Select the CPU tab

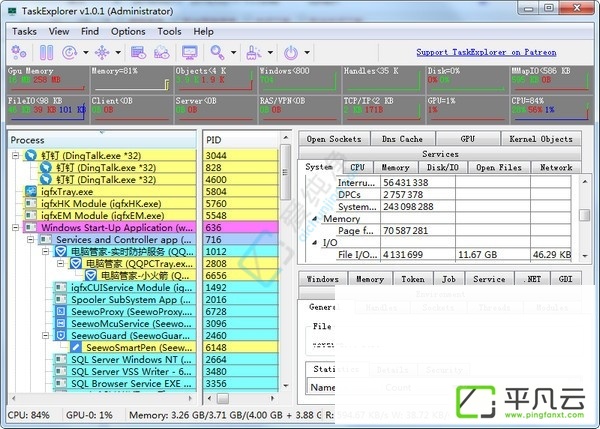(357, 167)
